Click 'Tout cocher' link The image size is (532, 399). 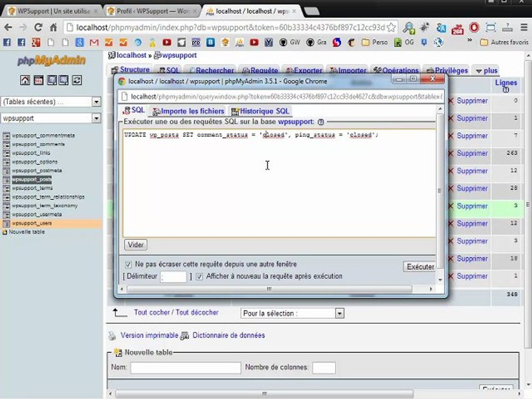pos(151,312)
